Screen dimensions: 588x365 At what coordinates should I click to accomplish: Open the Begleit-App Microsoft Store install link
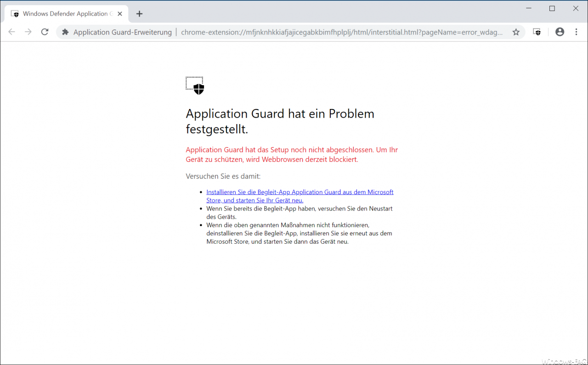(300, 196)
